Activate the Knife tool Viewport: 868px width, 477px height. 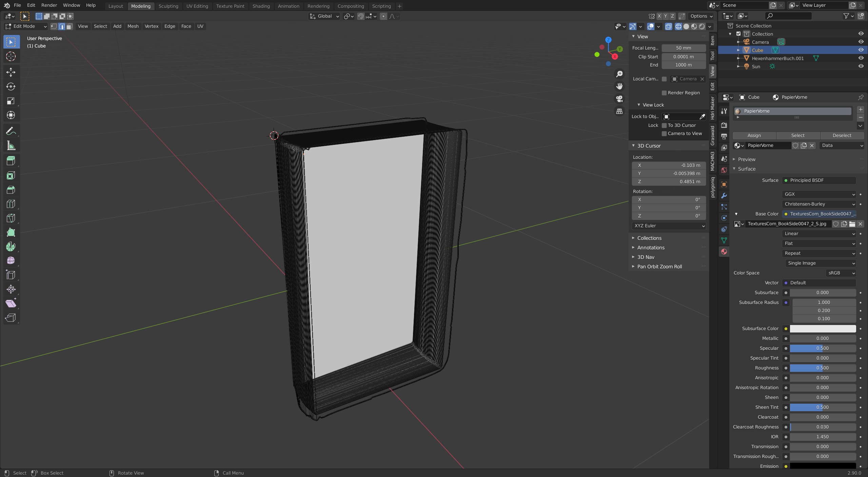point(11,218)
